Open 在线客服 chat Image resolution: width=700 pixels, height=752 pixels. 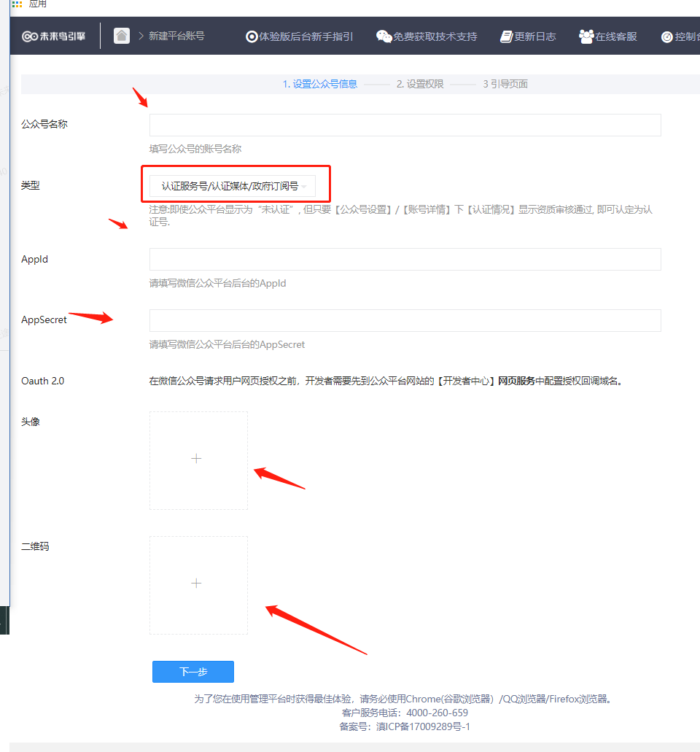point(615,36)
